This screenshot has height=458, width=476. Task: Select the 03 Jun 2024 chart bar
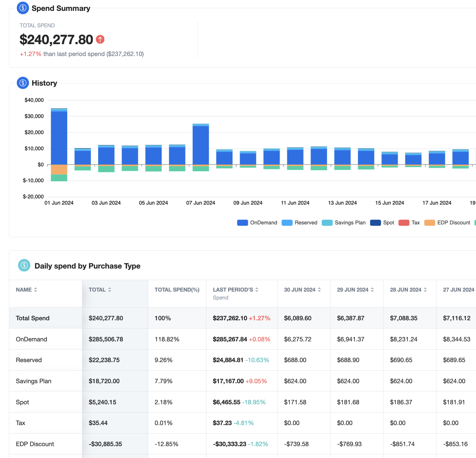(x=106, y=156)
